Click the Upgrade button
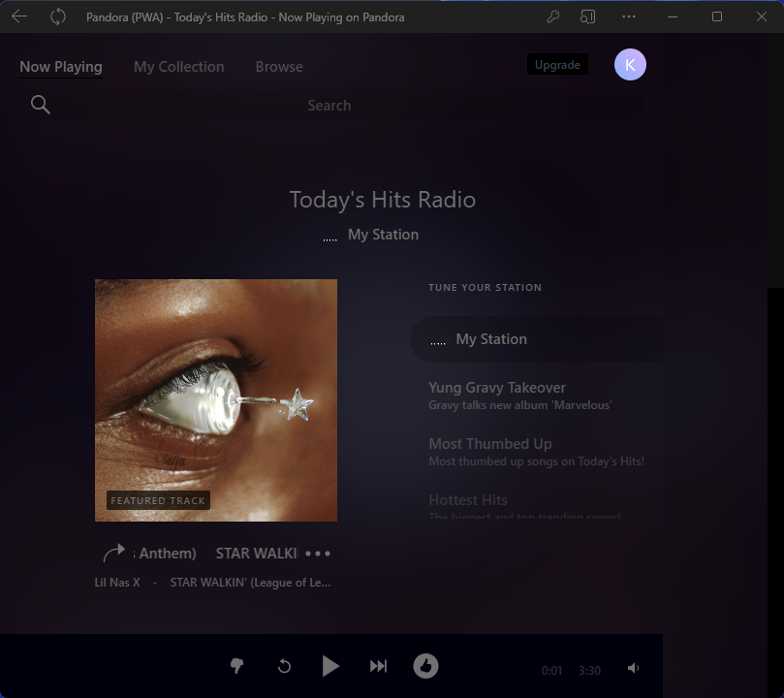 click(x=557, y=65)
